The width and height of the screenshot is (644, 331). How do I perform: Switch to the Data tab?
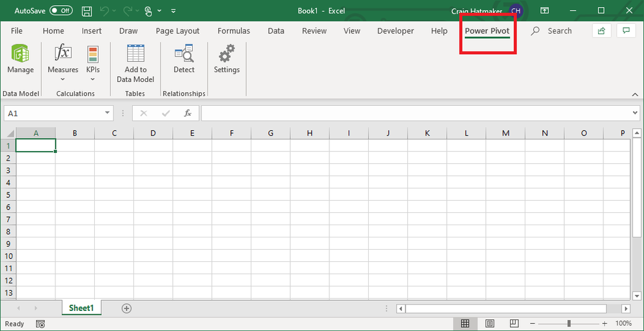click(276, 31)
